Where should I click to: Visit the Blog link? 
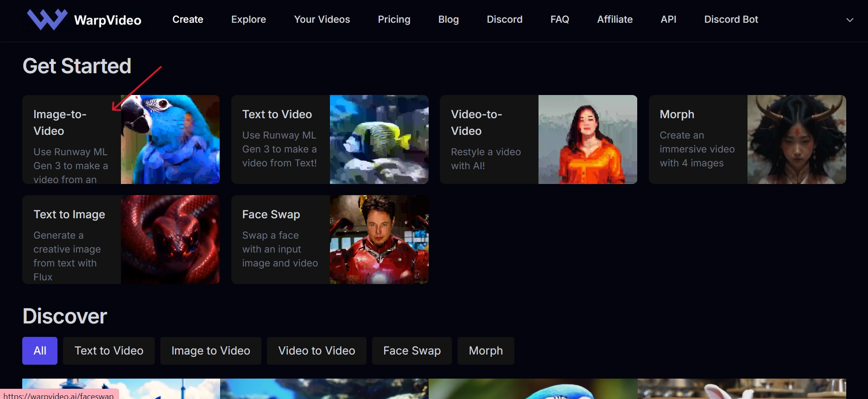point(449,19)
